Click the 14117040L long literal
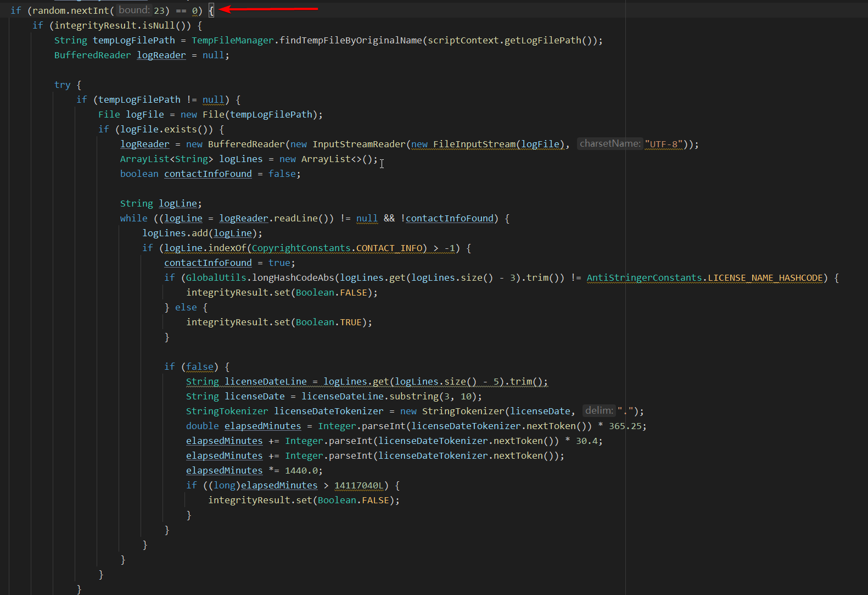The image size is (868, 595). pos(359,485)
